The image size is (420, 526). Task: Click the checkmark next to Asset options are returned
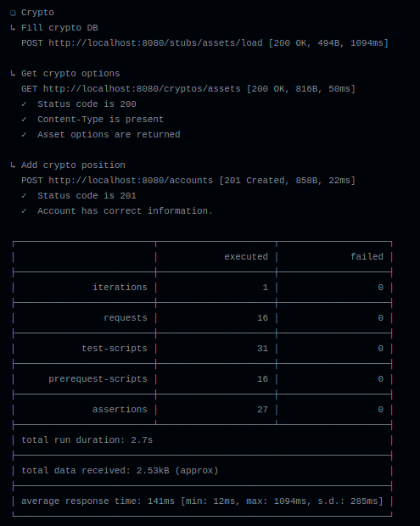[24, 135]
